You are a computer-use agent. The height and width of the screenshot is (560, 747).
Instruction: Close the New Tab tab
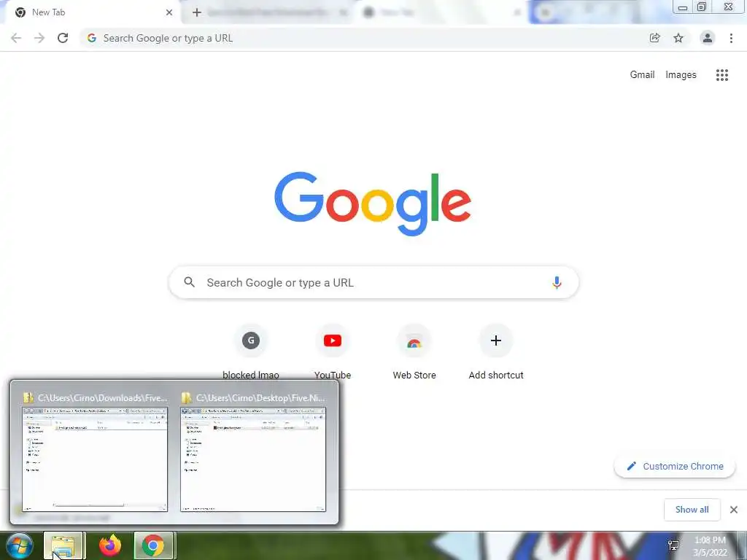pyautogui.click(x=169, y=12)
